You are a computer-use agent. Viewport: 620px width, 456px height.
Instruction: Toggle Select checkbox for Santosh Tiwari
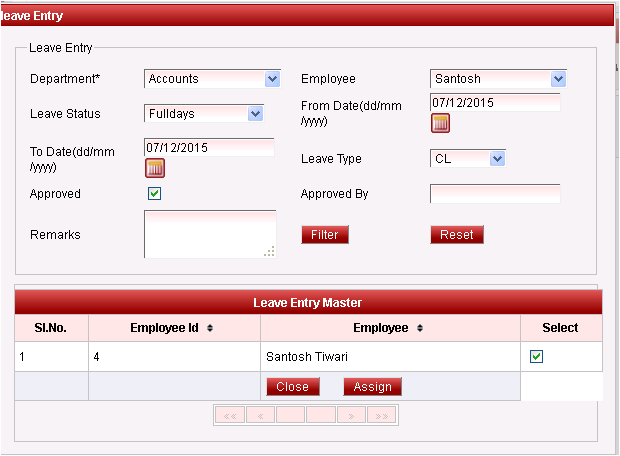(x=536, y=357)
